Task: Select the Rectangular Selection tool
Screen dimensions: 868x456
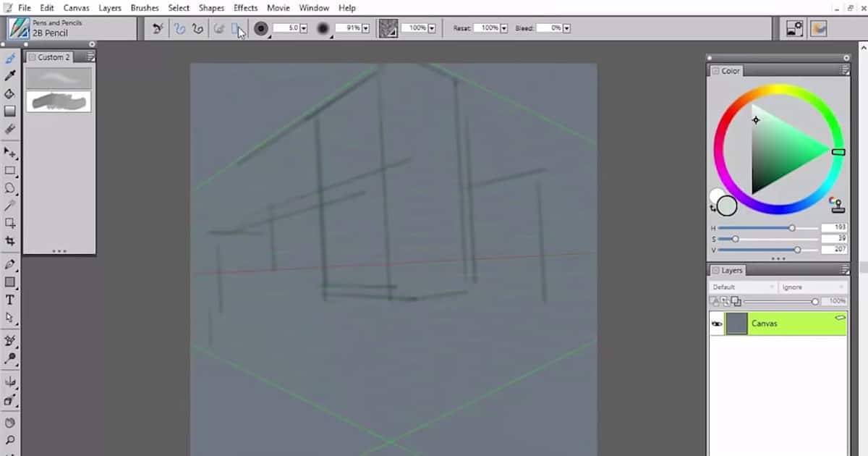Action: pos(10,171)
